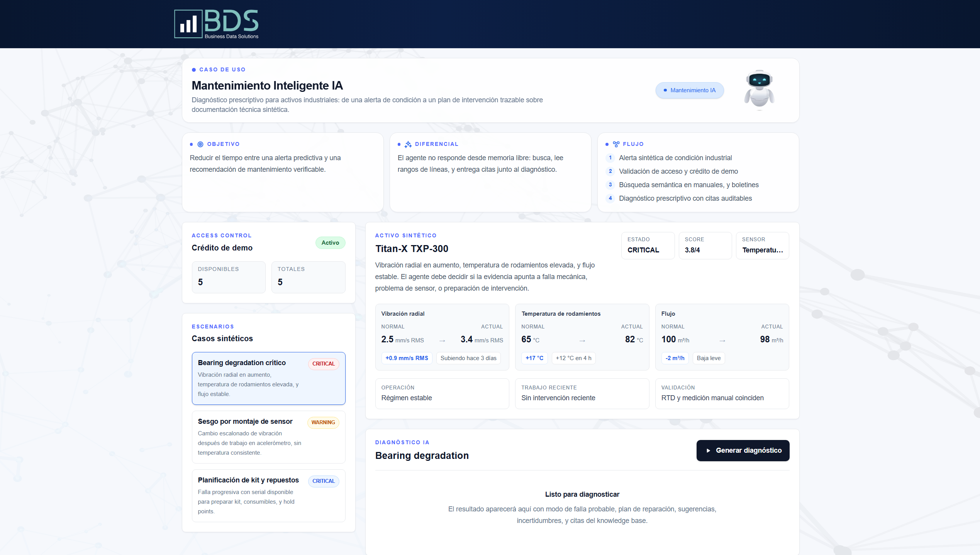Click the red CRITICAL badge on Bearing degradation
Viewport: 980px width, 555px height.
point(324,364)
